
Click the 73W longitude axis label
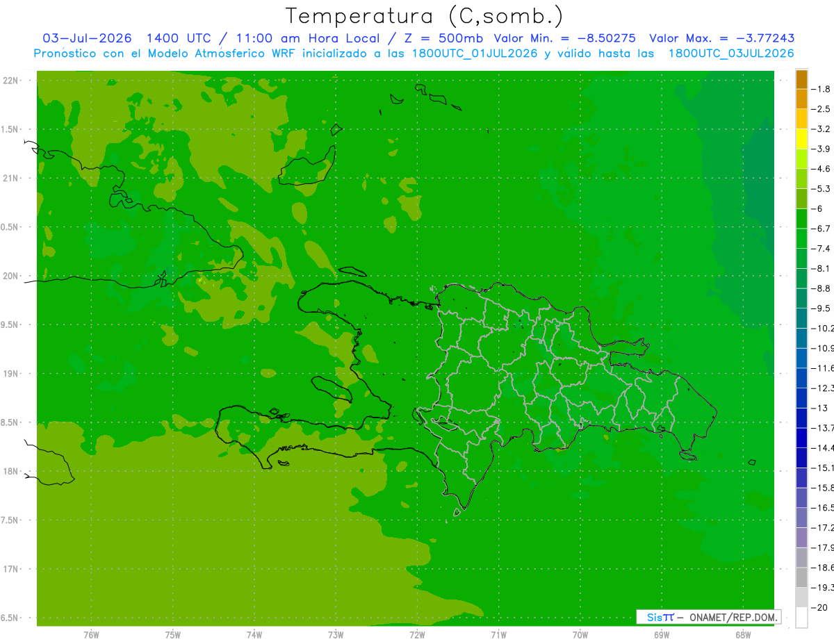coord(336,635)
